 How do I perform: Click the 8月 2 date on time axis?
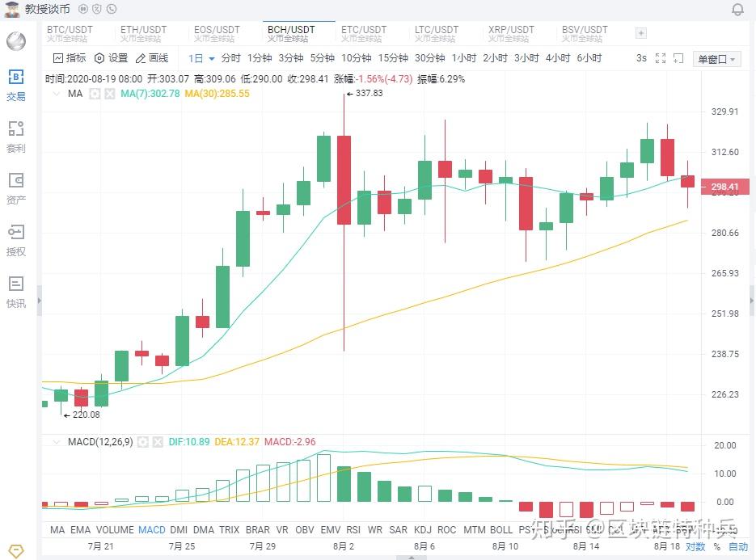point(344,546)
